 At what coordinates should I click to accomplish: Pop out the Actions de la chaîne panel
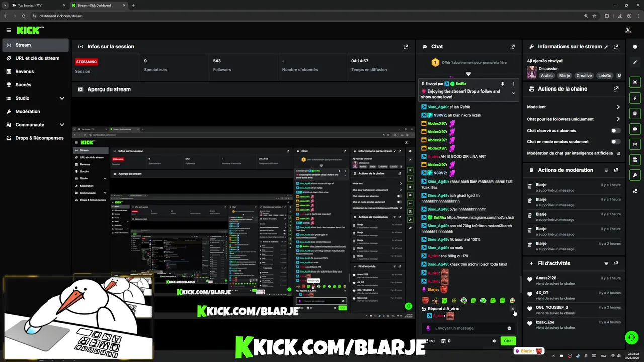click(x=616, y=88)
